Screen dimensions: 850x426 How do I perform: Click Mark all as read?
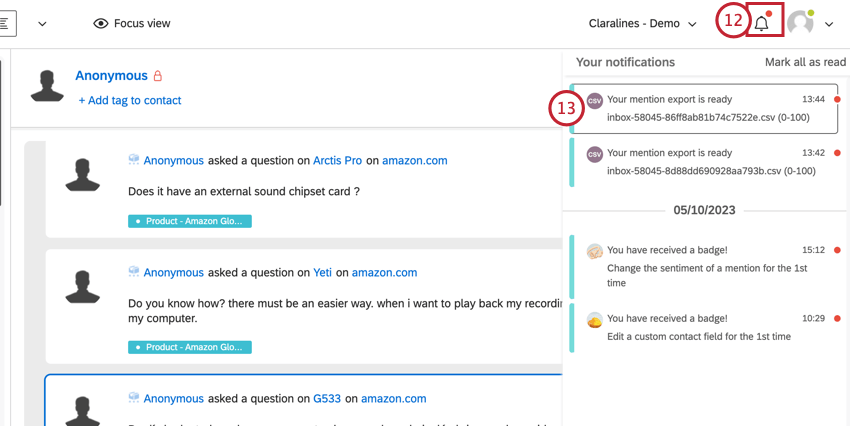click(805, 62)
